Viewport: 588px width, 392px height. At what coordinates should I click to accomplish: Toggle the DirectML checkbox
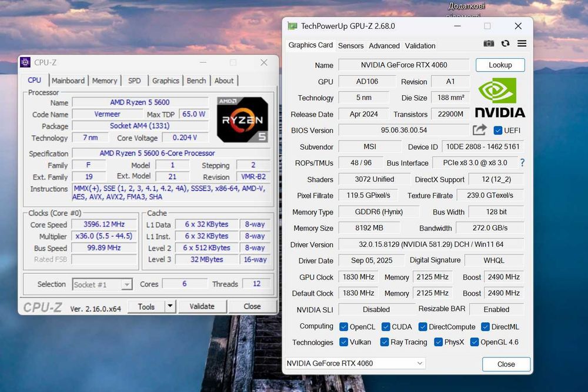pyautogui.click(x=485, y=326)
